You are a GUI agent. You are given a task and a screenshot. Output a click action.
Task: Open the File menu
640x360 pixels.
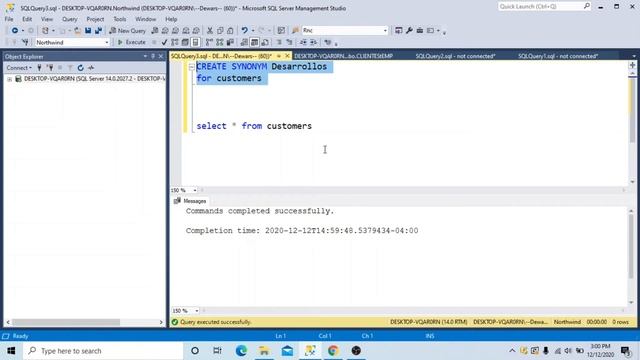[x=9, y=19]
